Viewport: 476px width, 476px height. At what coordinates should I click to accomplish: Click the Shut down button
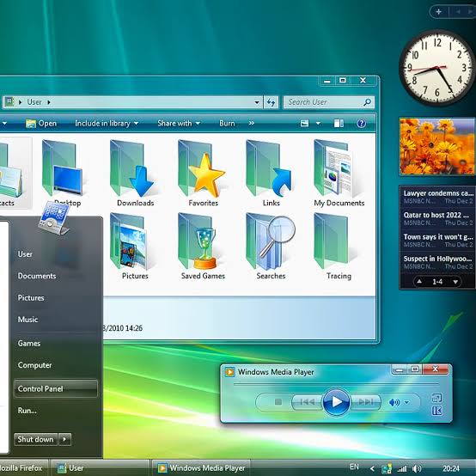[x=35, y=439]
